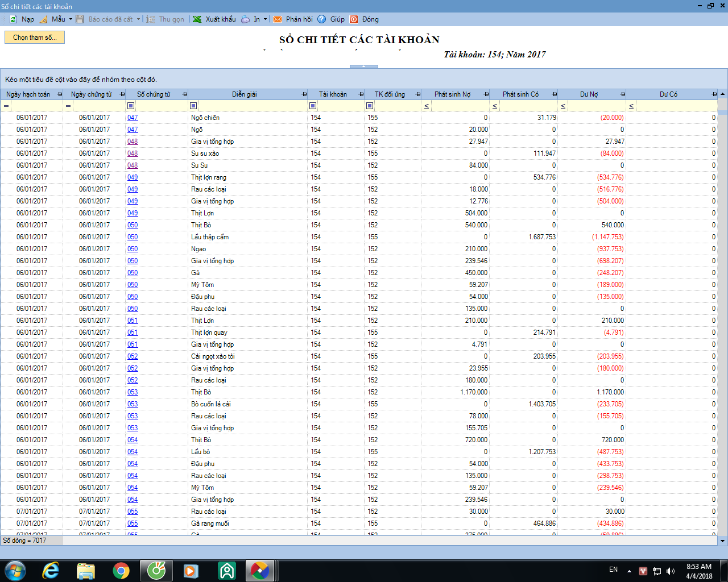Viewport: 728px width, 582px height.
Task: Sort by Diễn giải column header
Action: 244,94
